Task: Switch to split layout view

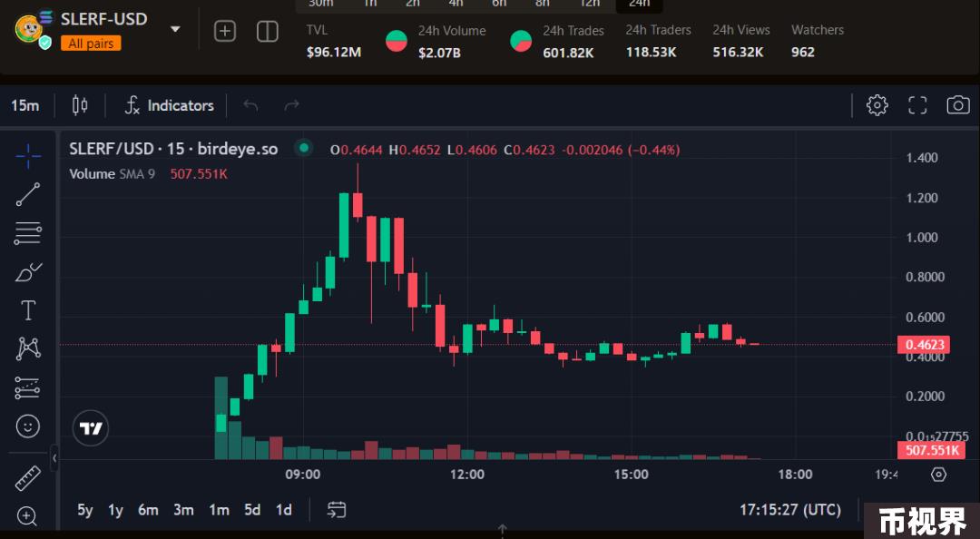Action: 268,31
